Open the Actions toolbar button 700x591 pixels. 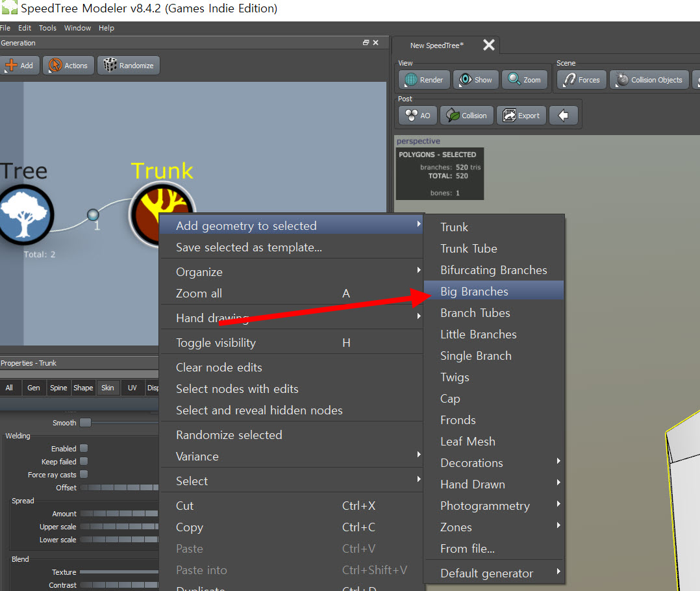tap(68, 66)
